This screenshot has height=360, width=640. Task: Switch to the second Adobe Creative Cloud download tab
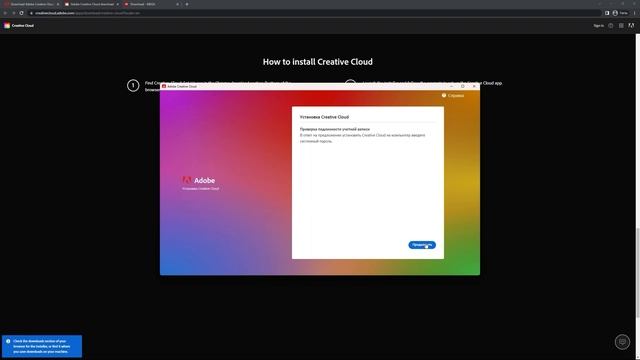click(x=91, y=4)
